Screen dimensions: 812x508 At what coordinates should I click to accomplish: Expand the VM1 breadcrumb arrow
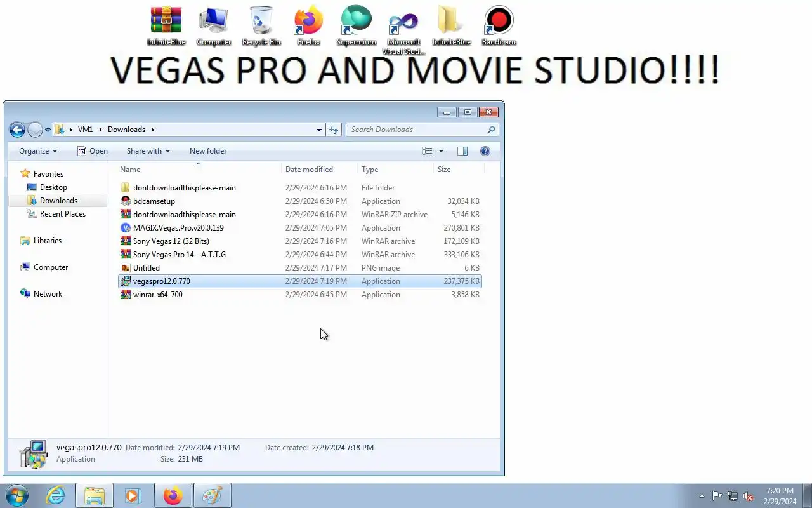tap(100, 130)
